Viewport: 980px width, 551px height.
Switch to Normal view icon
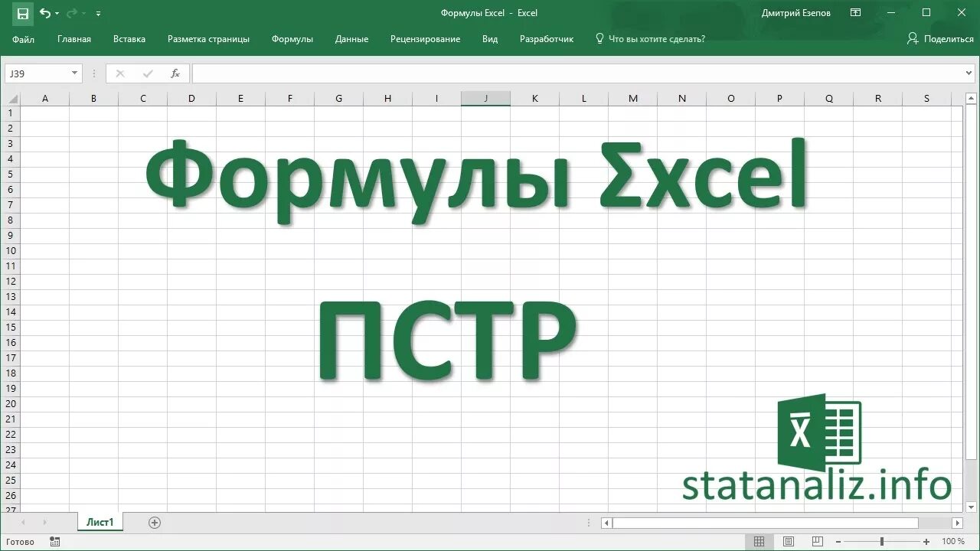[x=759, y=542]
